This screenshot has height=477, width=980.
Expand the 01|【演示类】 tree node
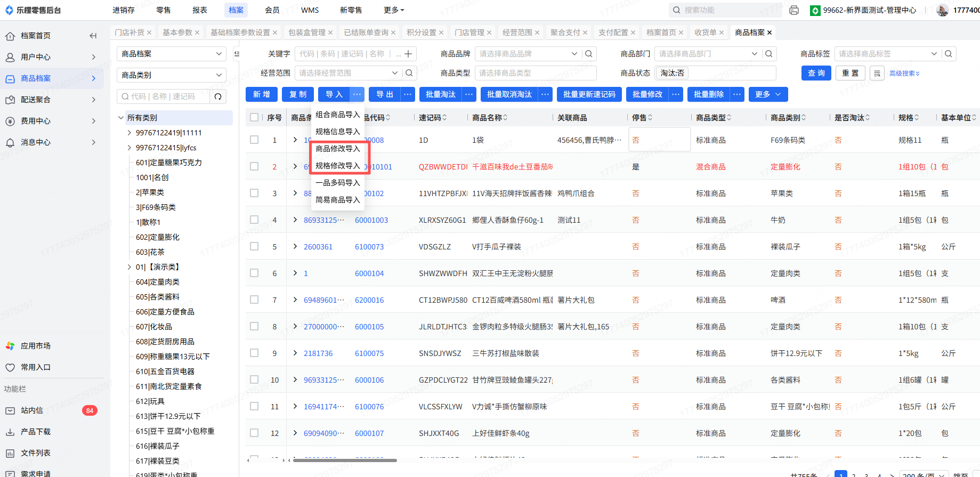click(129, 267)
